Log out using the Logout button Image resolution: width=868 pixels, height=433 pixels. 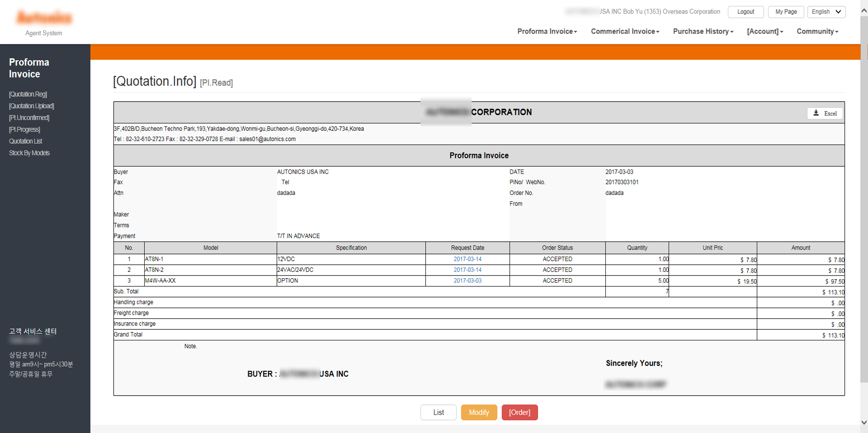(x=745, y=12)
